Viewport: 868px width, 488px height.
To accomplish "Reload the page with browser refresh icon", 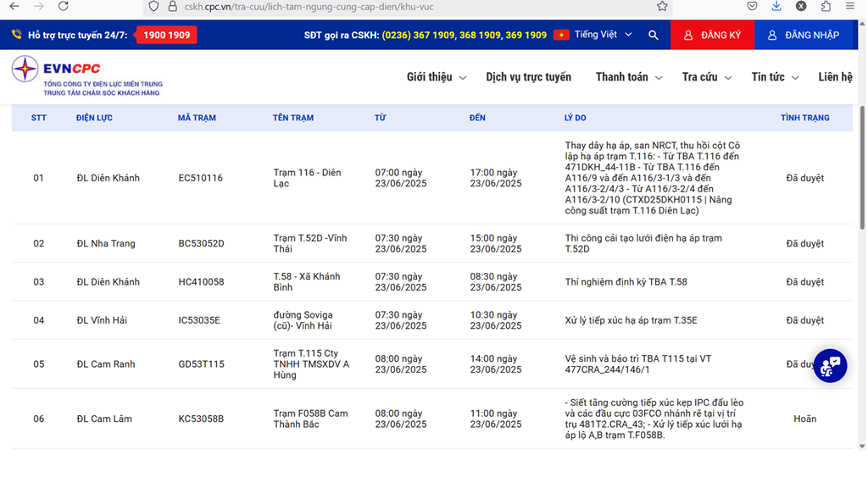I will [x=63, y=7].
